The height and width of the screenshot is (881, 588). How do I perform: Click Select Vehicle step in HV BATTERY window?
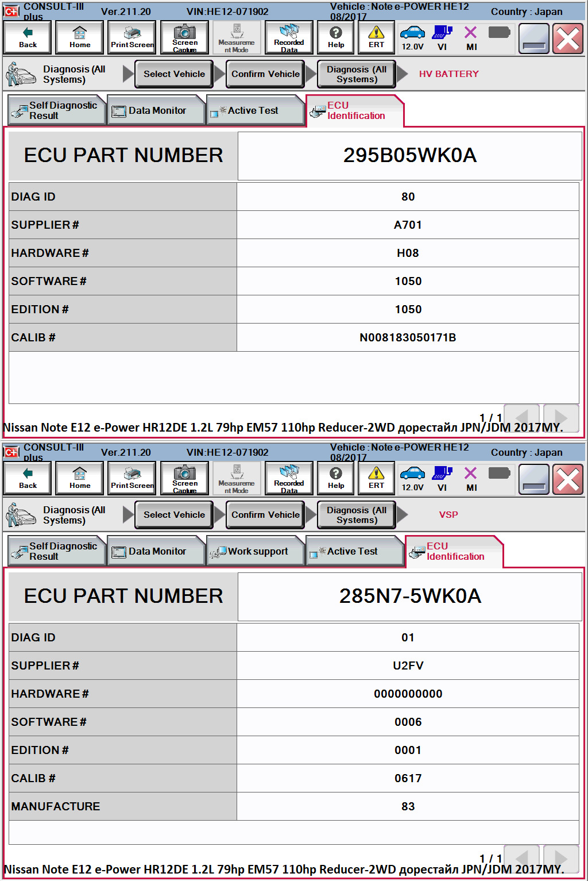click(174, 74)
